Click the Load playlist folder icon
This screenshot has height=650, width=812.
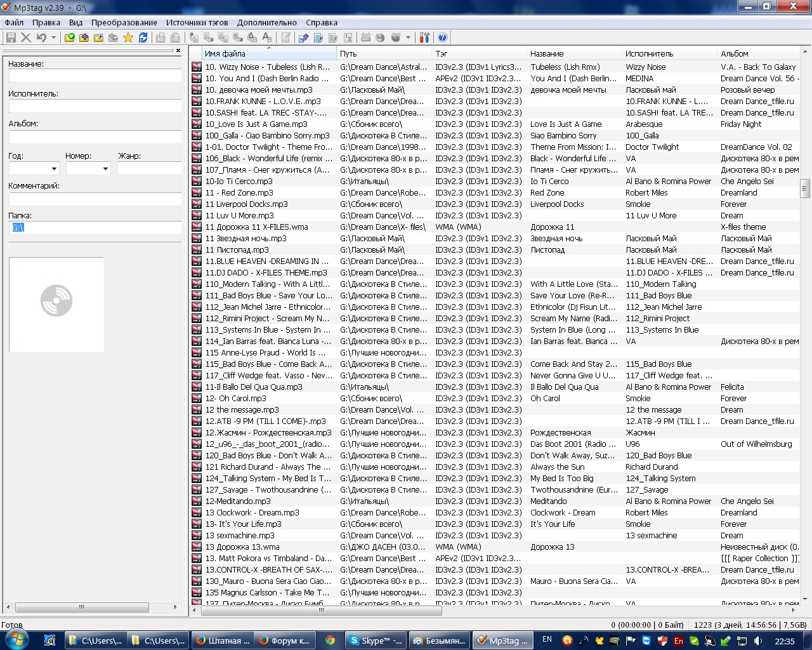point(98,37)
